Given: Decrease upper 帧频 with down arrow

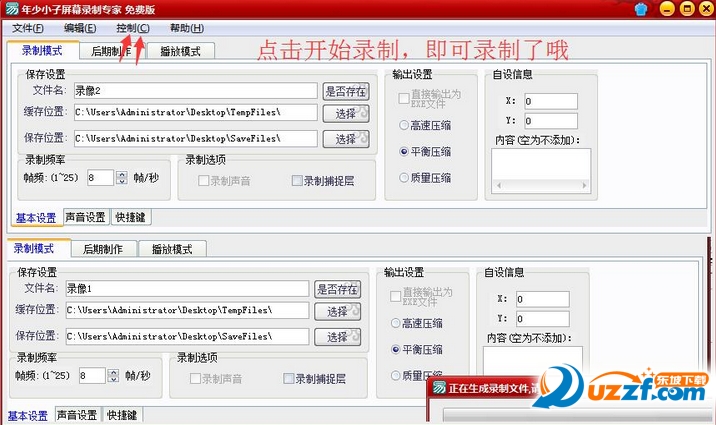Looking at the screenshot, I should [x=122, y=181].
